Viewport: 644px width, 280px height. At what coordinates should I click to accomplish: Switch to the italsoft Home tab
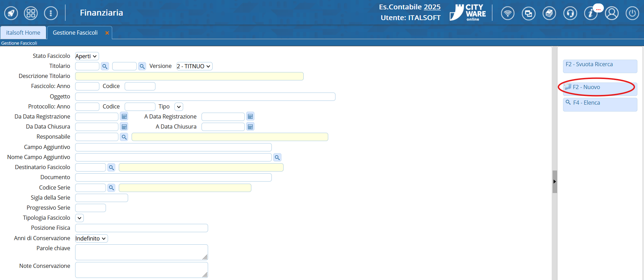pyautogui.click(x=23, y=33)
